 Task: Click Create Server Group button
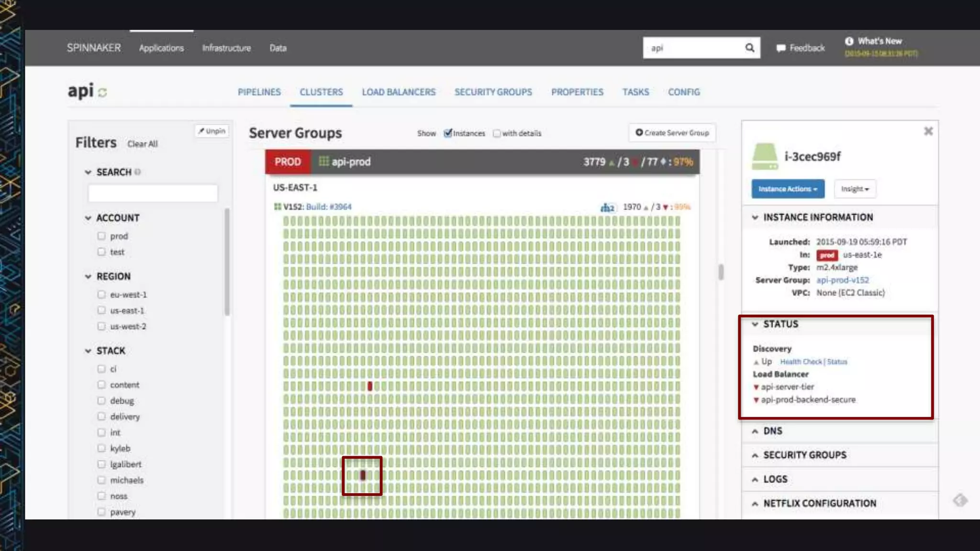672,133
